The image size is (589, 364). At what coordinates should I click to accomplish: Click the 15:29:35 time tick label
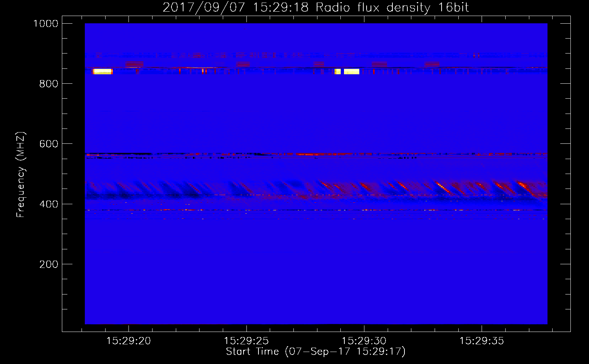click(x=482, y=341)
